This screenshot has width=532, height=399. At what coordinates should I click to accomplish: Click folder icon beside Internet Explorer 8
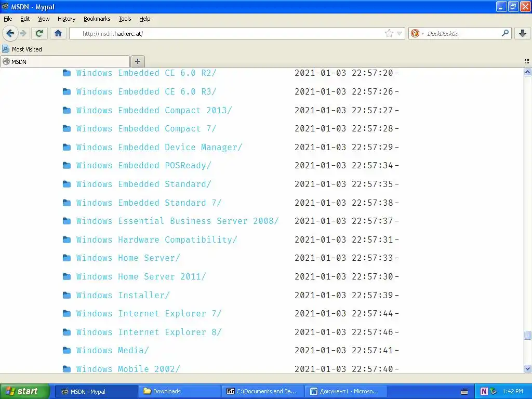67,332
